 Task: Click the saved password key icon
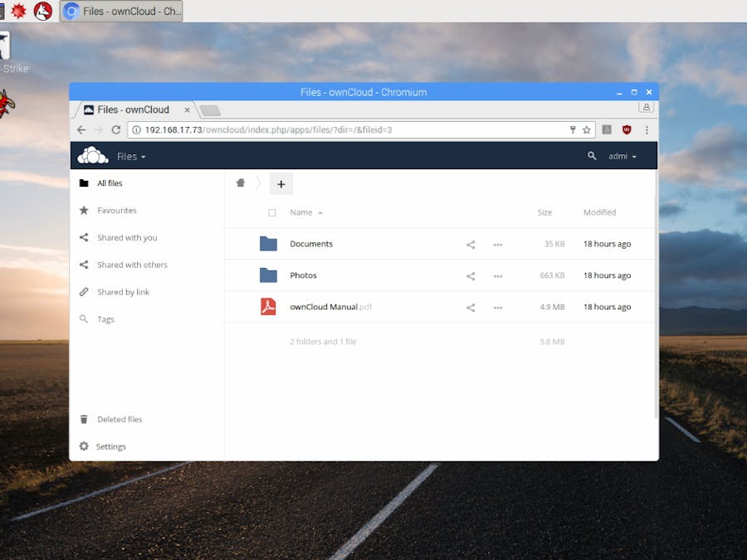573,129
